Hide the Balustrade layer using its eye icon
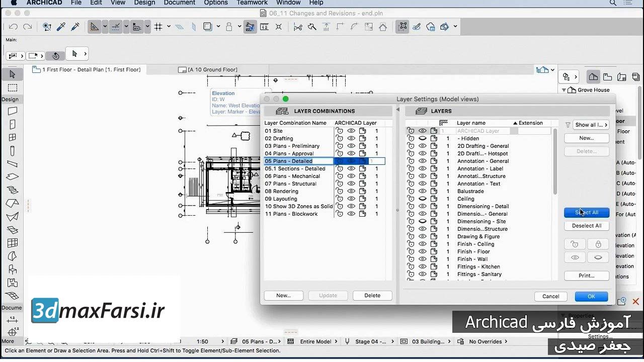The width and height of the screenshot is (644, 362). pyautogui.click(x=423, y=192)
